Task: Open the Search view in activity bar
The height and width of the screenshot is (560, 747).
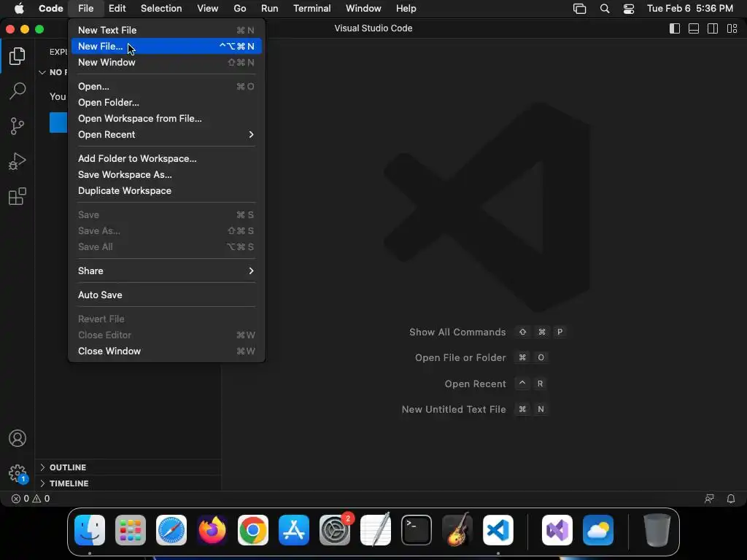Action: (18, 91)
